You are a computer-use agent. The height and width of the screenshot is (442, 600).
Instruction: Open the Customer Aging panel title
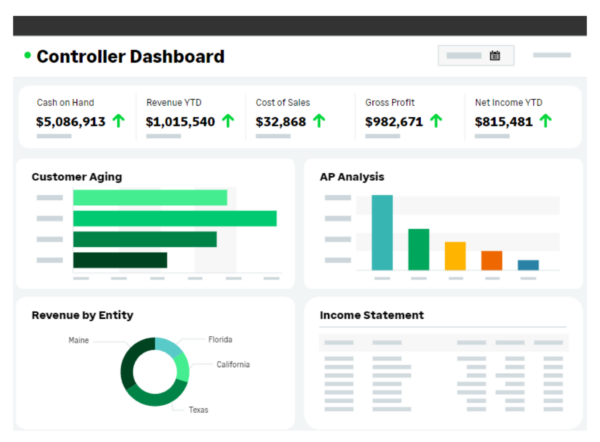pos(77,177)
